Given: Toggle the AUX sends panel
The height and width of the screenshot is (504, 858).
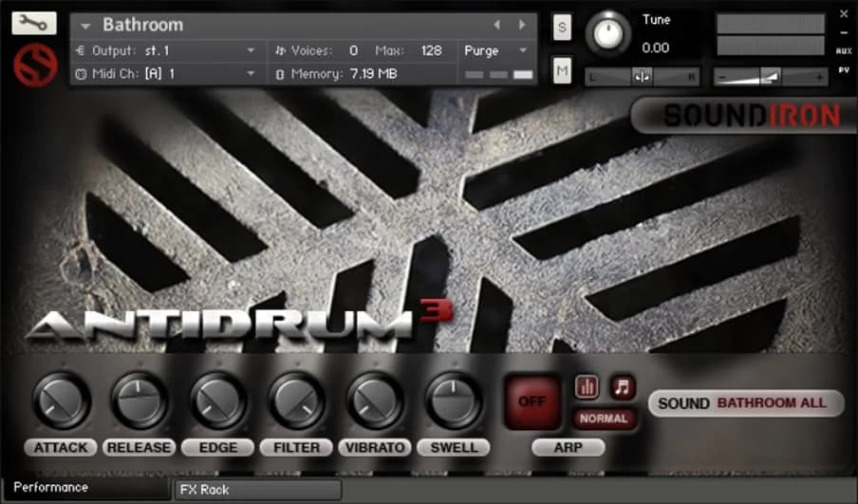Looking at the screenshot, I should click(x=844, y=51).
